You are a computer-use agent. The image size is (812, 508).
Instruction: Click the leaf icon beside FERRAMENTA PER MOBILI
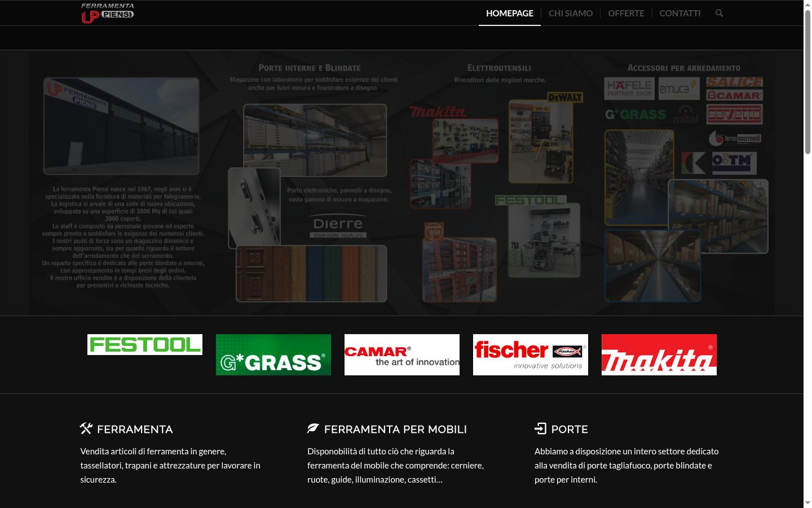[x=313, y=428]
